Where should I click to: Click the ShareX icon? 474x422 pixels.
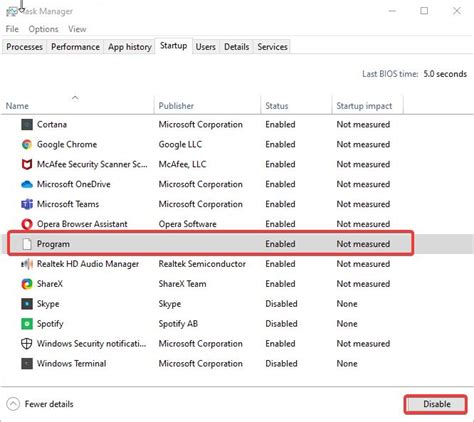pyautogui.click(x=27, y=284)
